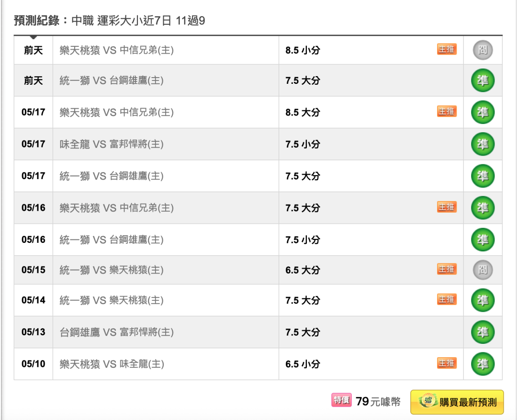Image resolution: width=517 pixels, height=420 pixels.
Task: Click the 05/10 date cell
Action: coord(34,364)
